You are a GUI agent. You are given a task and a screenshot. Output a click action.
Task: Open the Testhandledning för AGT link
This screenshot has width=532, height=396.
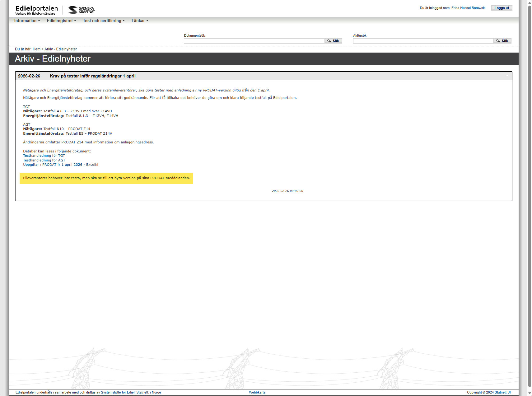click(44, 161)
